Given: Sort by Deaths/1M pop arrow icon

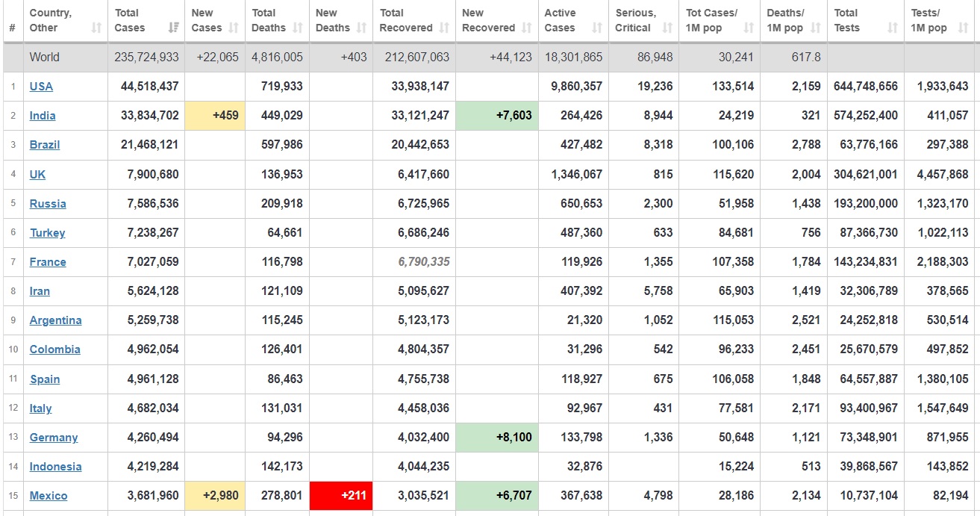Looking at the screenshot, I should click(x=815, y=28).
